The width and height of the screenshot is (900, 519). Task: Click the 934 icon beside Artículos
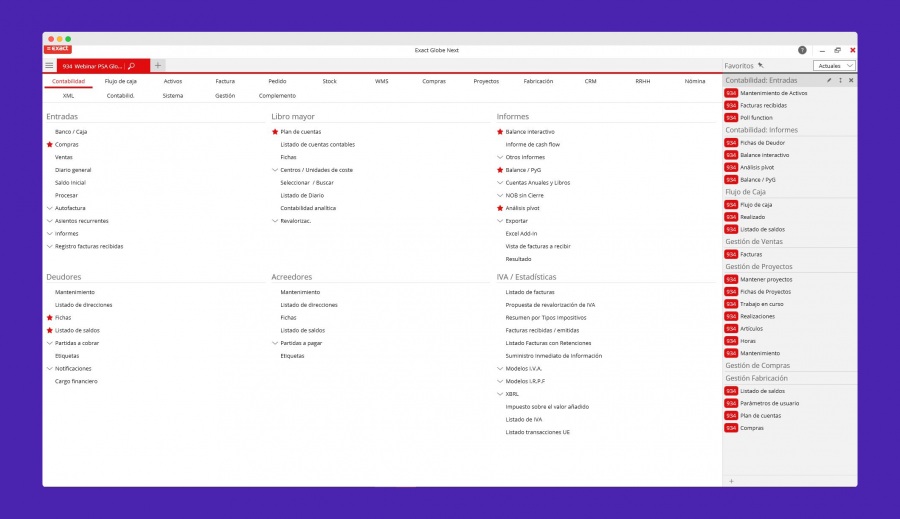[x=731, y=329]
